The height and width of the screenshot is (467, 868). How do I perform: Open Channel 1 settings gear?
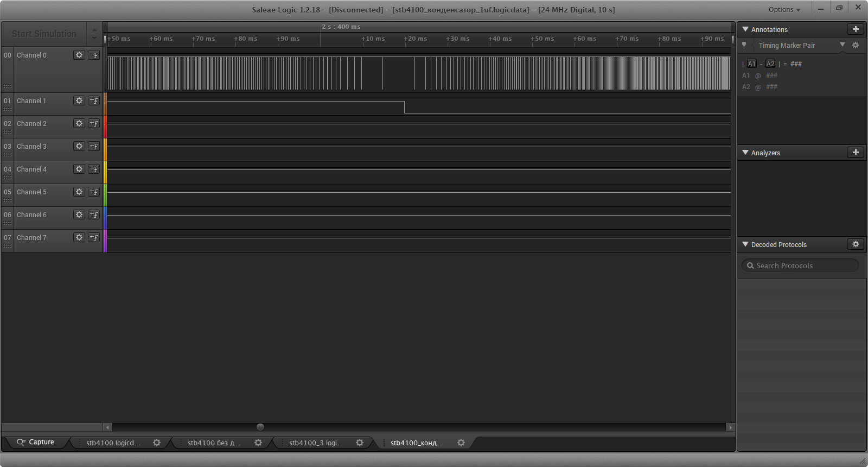tap(79, 100)
